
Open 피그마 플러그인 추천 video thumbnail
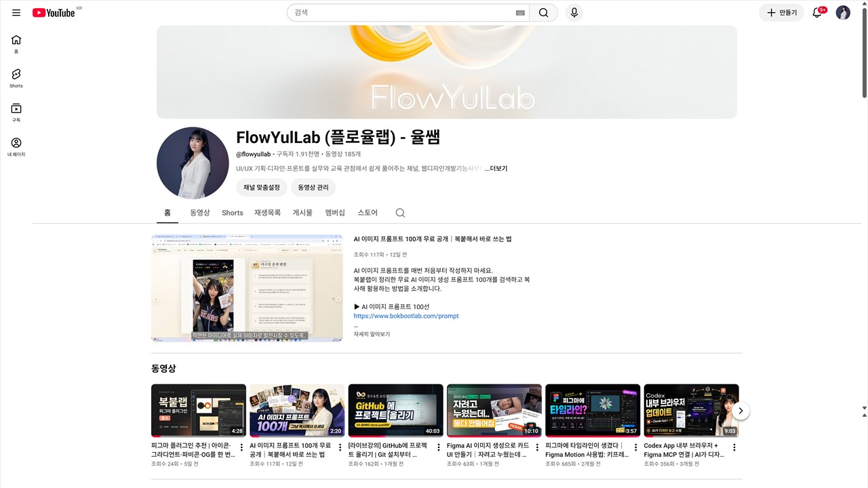coord(199,411)
